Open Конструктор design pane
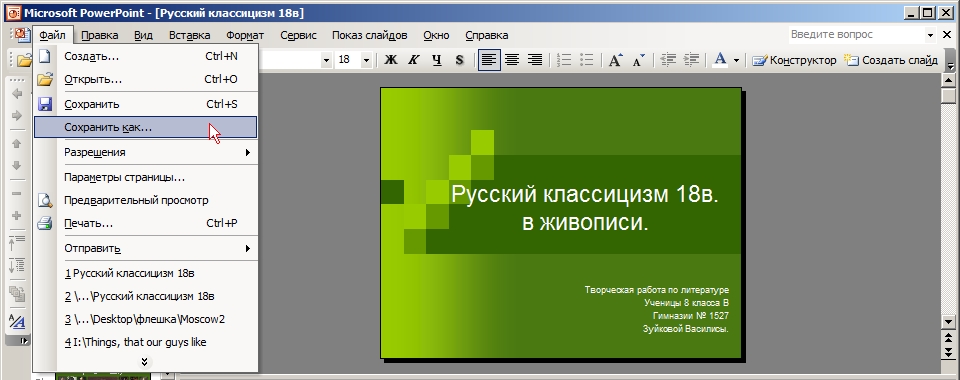 tap(794, 60)
